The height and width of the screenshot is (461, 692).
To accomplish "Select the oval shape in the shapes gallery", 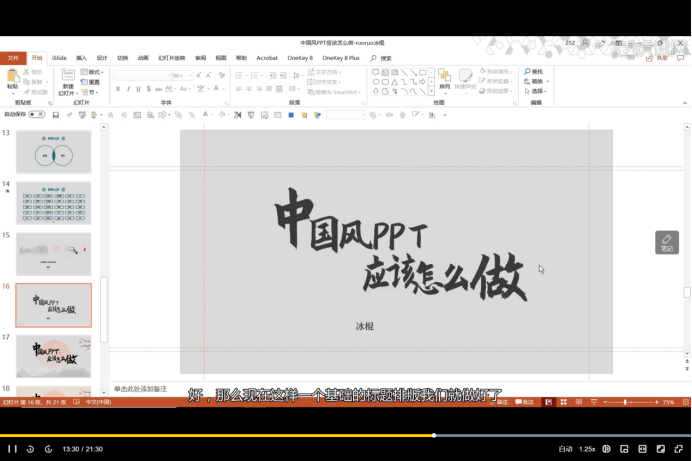I will 376,82.
